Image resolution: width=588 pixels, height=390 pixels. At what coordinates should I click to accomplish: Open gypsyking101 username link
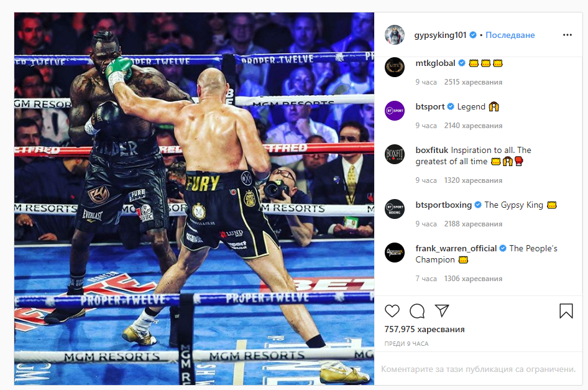click(440, 35)
